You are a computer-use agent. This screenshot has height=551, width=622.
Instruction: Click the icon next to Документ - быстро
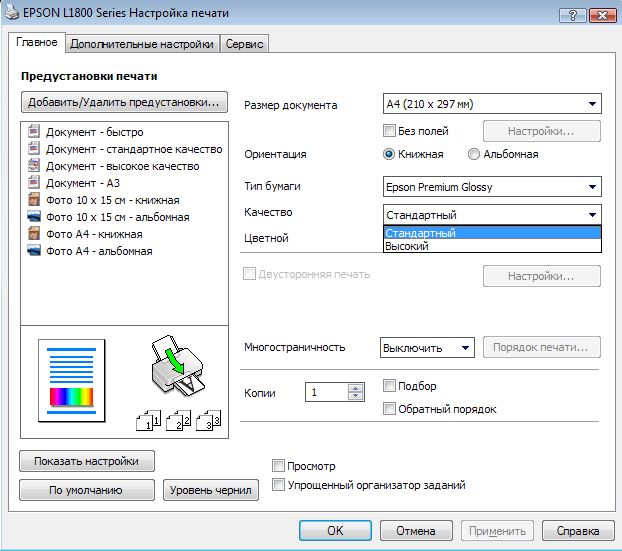click(x=34, y=131)
